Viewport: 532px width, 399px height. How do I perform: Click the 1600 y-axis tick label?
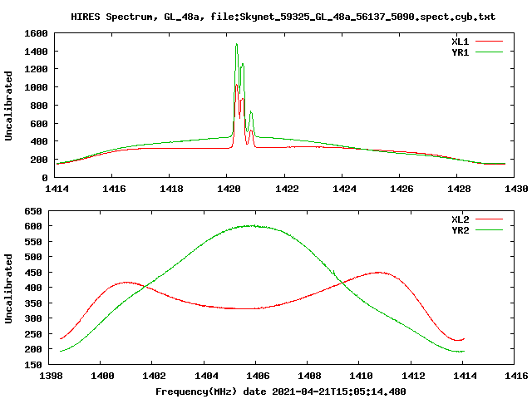pos(36,33)
